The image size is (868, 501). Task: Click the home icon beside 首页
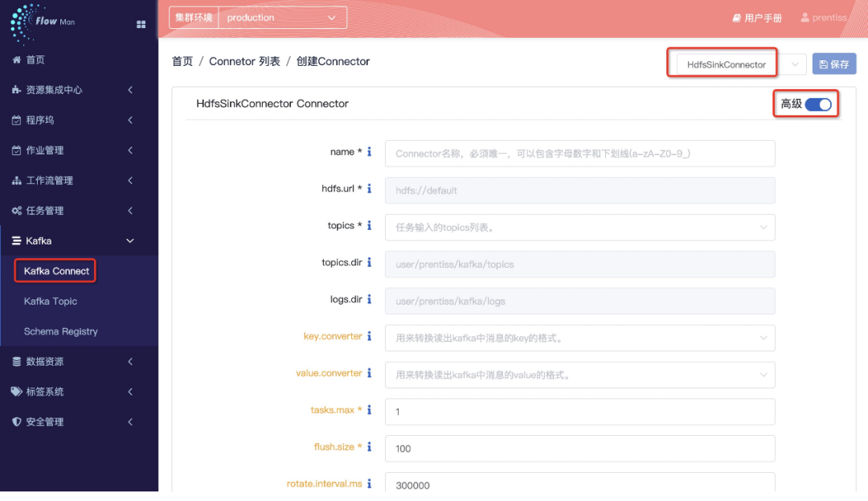[x=17, y=60]
